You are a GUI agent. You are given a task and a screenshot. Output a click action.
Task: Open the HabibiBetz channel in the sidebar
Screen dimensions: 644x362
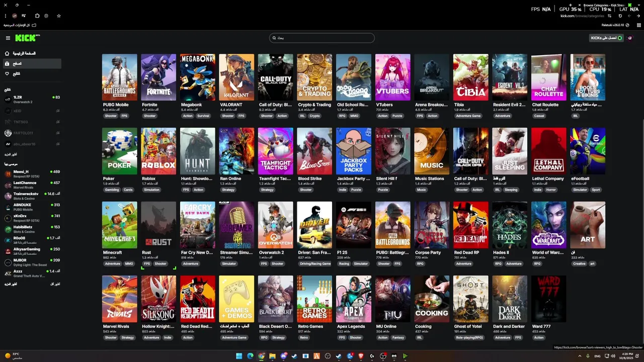click(32, 229)
